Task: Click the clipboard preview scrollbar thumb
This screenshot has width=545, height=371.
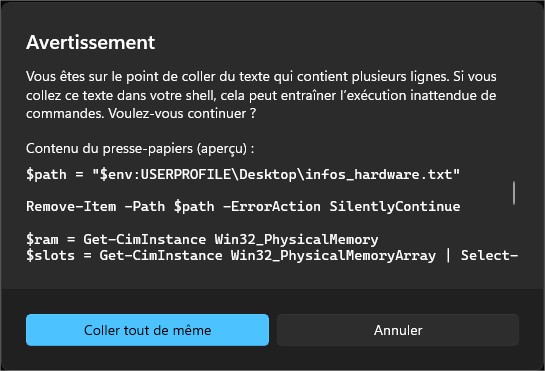Action: tap(514, 193)
